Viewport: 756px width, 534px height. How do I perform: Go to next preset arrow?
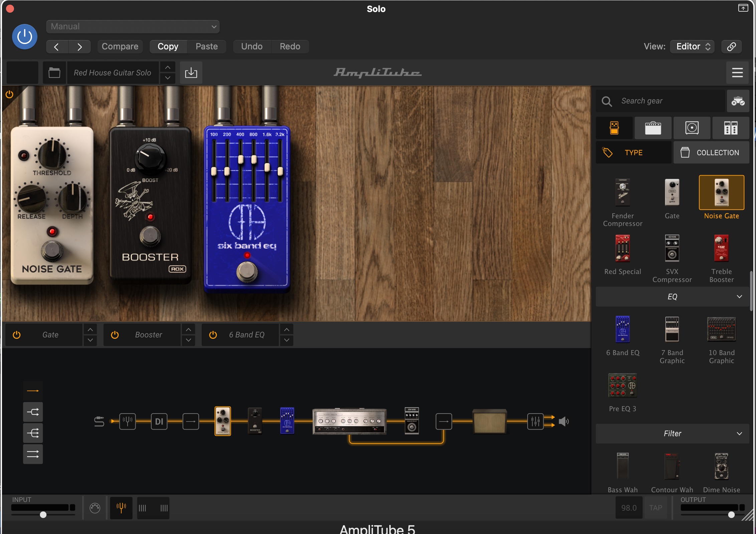point(80,47)
